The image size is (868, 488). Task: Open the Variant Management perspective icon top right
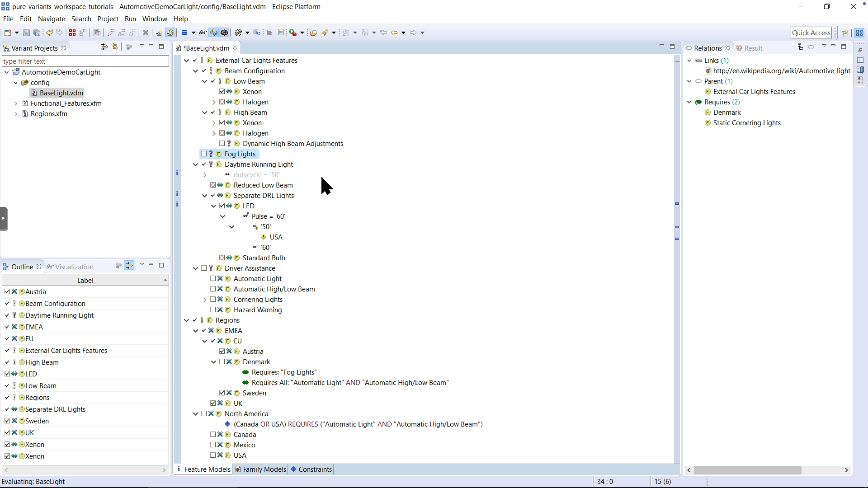point(860,33)
